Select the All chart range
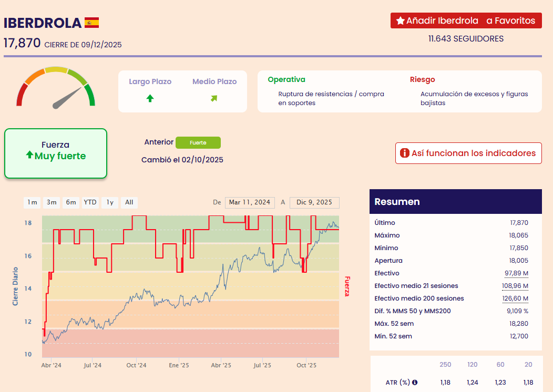Screen dimensions: 553x392 (x=129, y=202)
